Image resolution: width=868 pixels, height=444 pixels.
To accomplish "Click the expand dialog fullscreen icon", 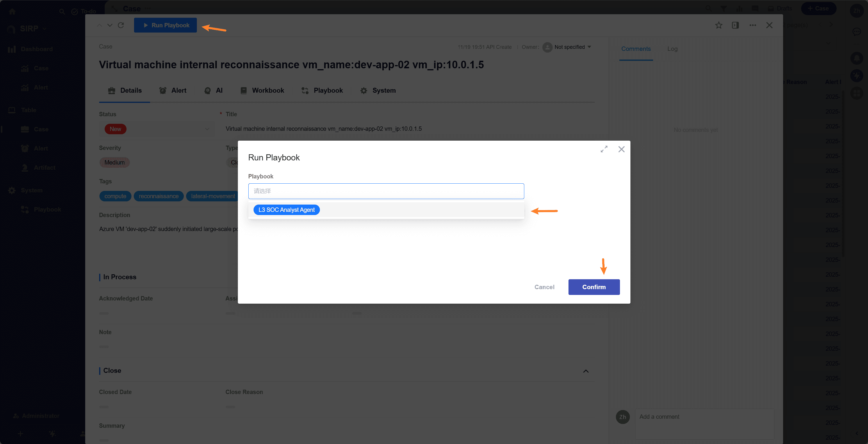I will [604, 149].
